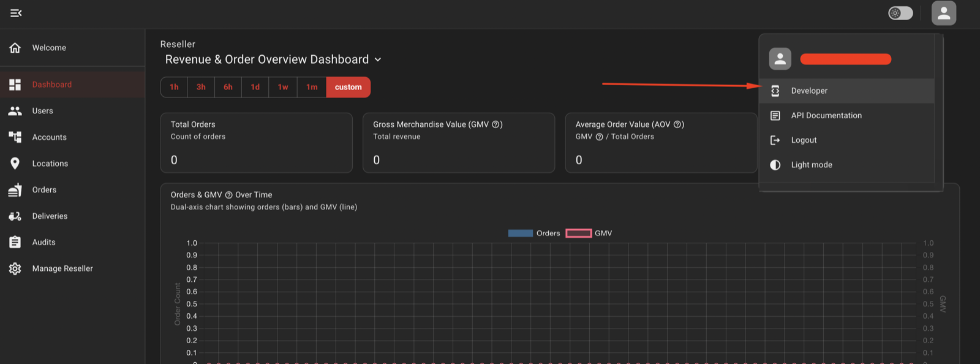Open the Orders sidebar link
Image resolution: width=980 pixels, height=364 pixels.
tap(72, 190)
